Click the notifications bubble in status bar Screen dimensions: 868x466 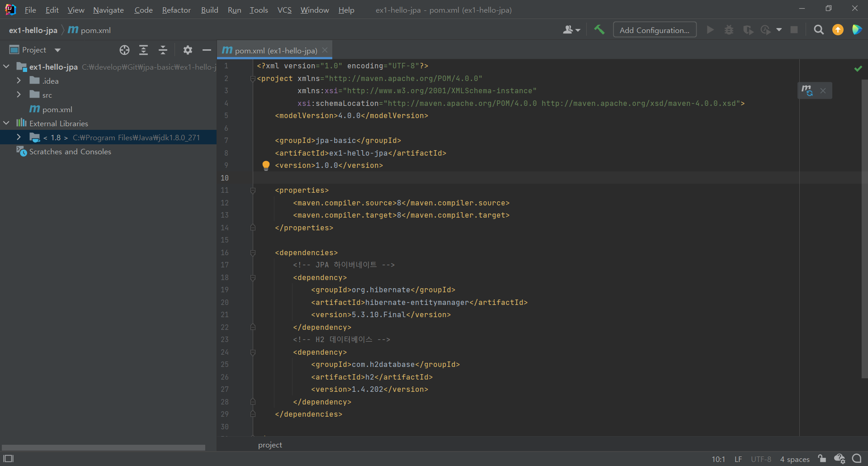(x=856, y=459)
